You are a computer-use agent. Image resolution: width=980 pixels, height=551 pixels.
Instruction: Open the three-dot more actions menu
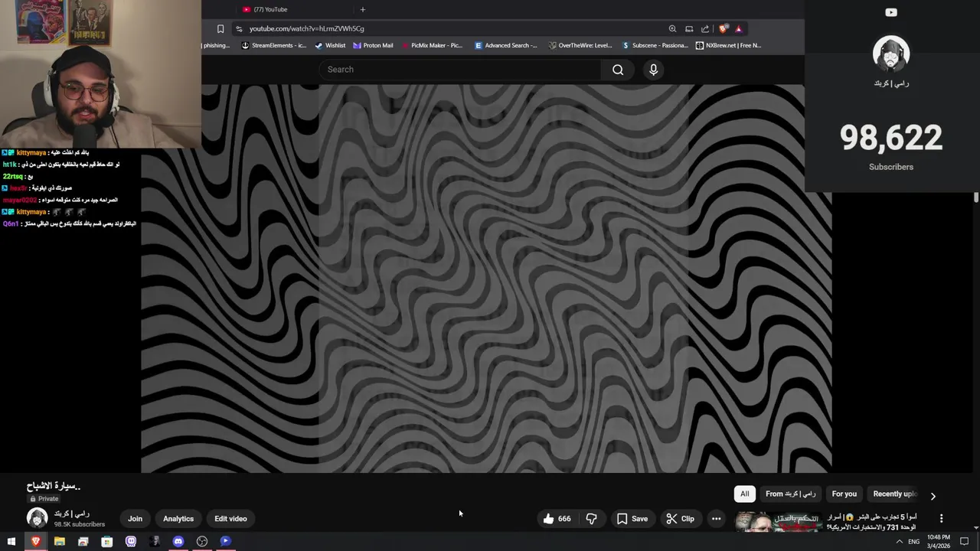click(716, 519)
